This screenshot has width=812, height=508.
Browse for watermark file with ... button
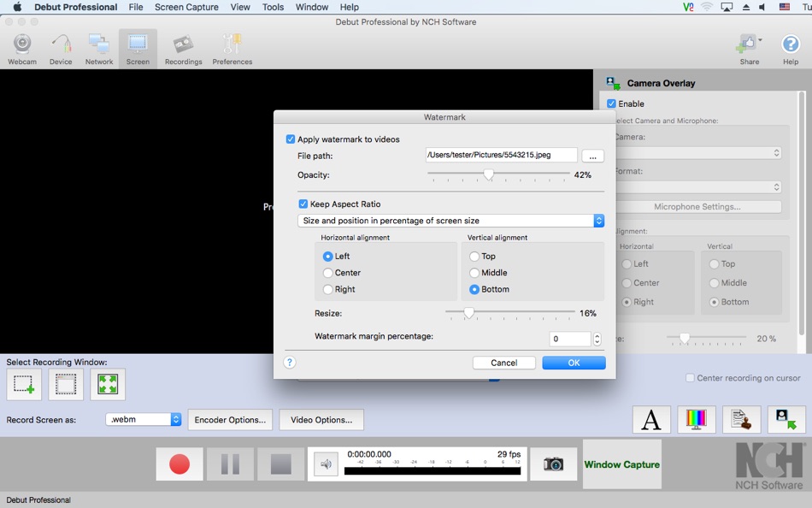593,156
